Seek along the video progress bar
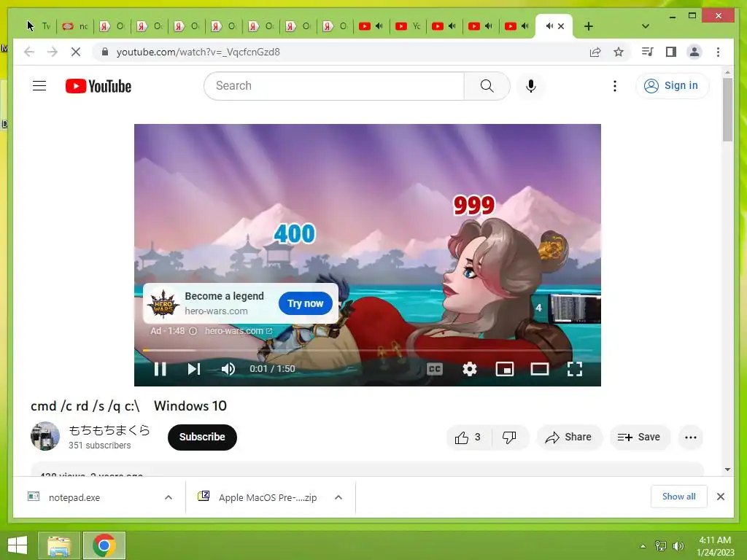 pyautogui.click(x=368, y=350)
